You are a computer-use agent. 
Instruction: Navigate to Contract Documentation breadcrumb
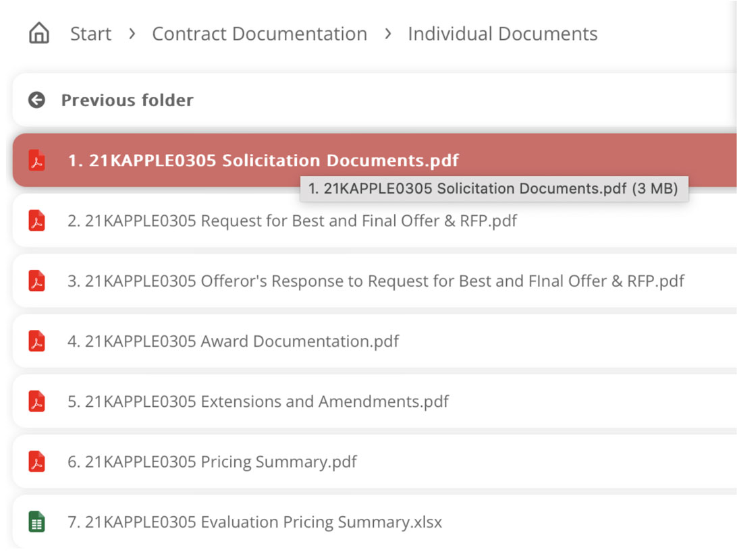click(x=259, y=34)
